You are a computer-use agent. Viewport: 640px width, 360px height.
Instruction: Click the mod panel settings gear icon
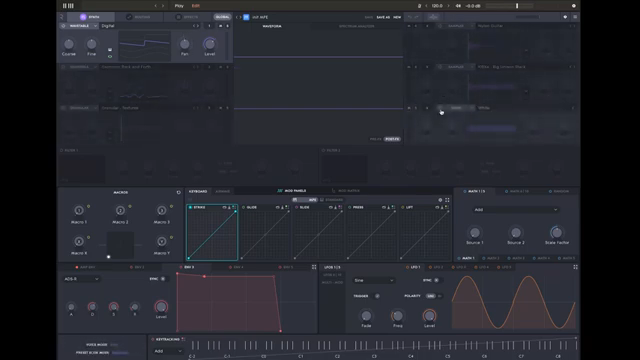pyautogui.click(x=440, y=200)
